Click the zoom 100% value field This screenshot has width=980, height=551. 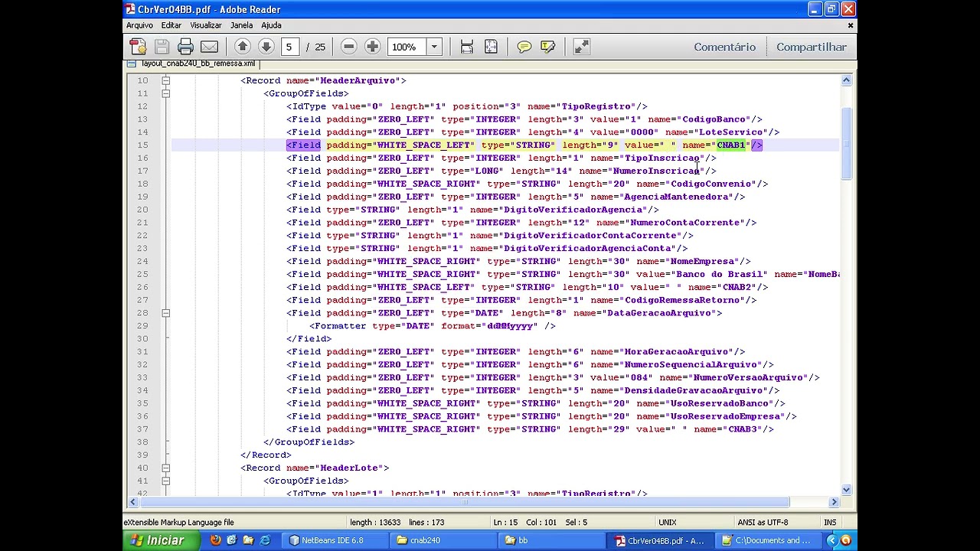pyautogui.click(x=407, y=47)
